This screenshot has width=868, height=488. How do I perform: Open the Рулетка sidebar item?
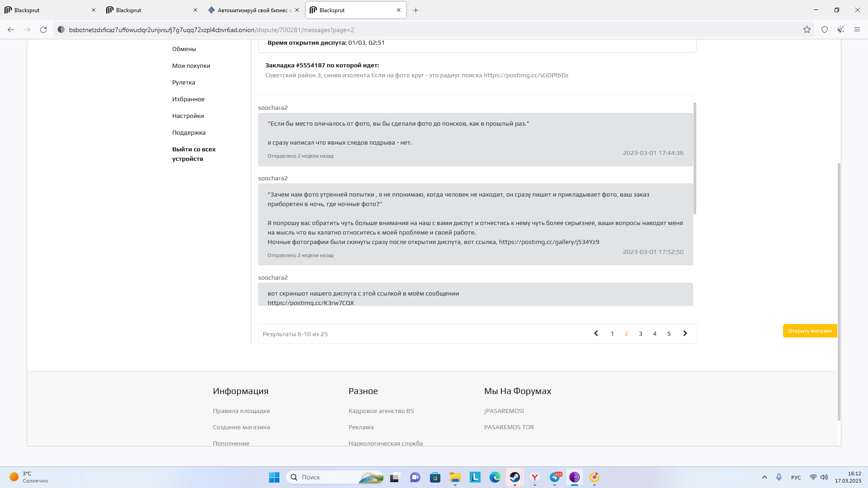tap(184, 82)
